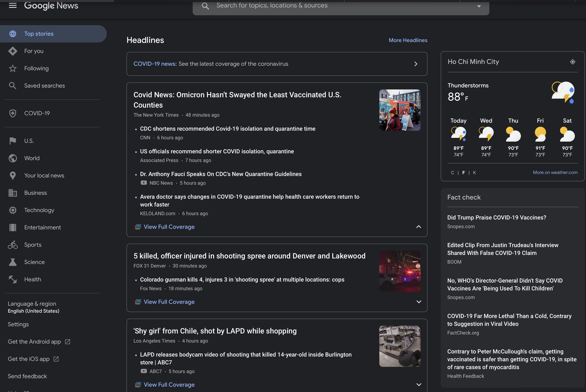Click the Sports bicycle icon in sidebar
586x392 pixels.
(x=13, y=245)
